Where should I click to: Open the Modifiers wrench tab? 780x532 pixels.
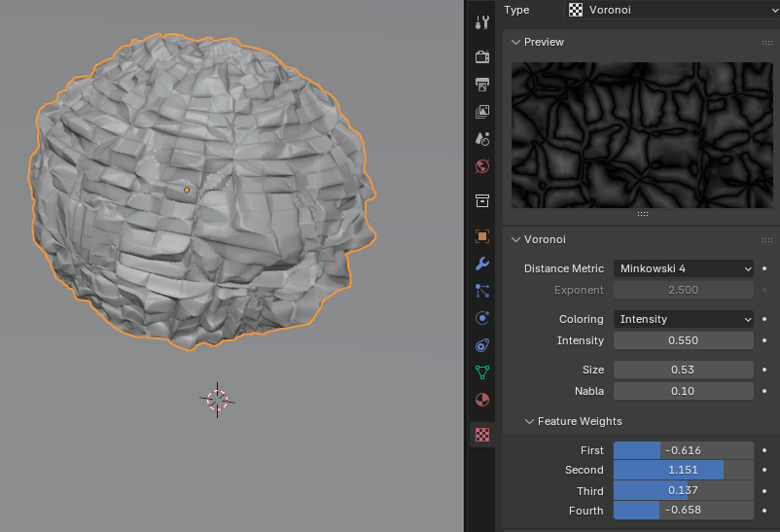481,264
